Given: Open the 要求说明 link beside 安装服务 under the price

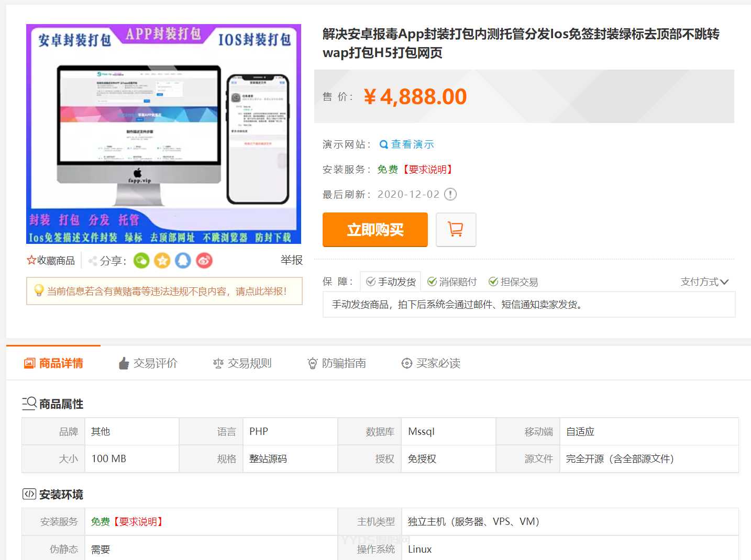Looking at the screenshot, I should click(427, 170).
